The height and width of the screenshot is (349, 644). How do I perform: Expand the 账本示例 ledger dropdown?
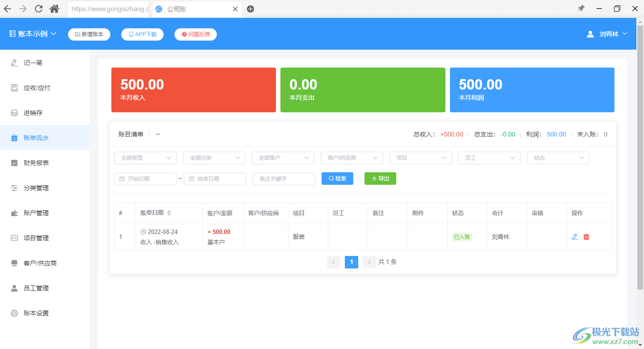(x=32, y=34)
